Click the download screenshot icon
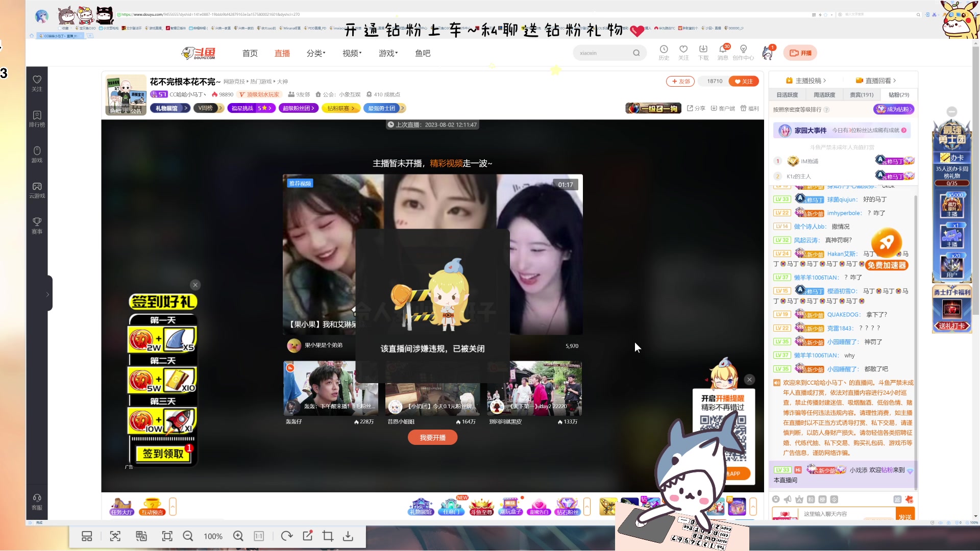 [348, 536]
